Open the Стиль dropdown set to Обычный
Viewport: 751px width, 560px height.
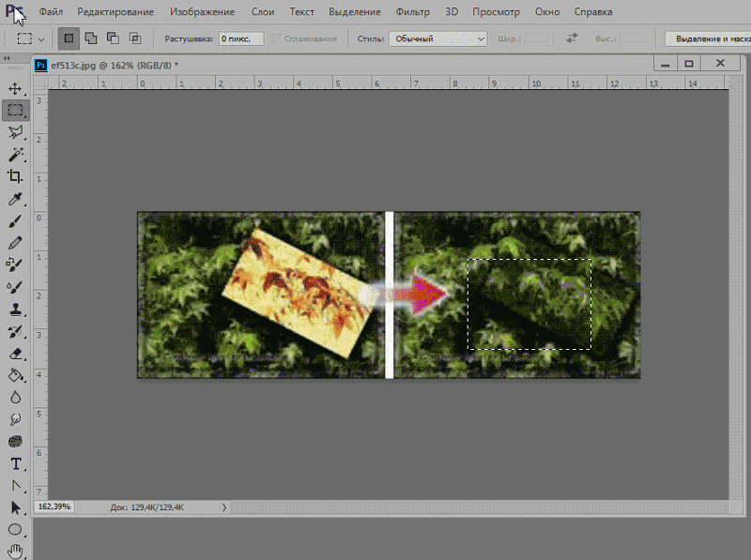[437, 38]
